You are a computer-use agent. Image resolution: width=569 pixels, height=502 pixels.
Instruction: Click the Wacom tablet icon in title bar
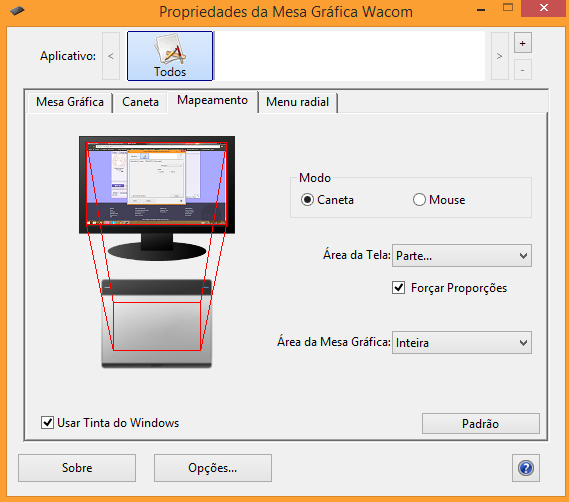point(17,11)
